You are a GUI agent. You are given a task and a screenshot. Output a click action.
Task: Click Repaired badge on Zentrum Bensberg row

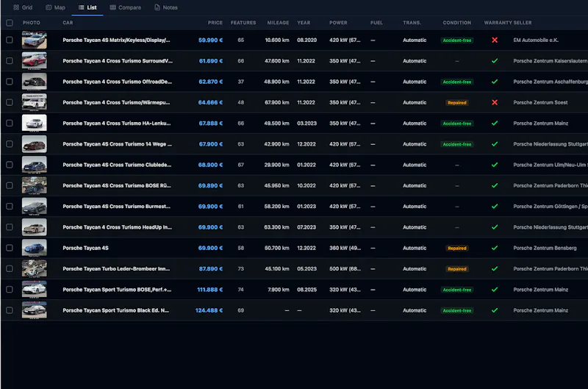pyautogui.click(x=456, y=248)
